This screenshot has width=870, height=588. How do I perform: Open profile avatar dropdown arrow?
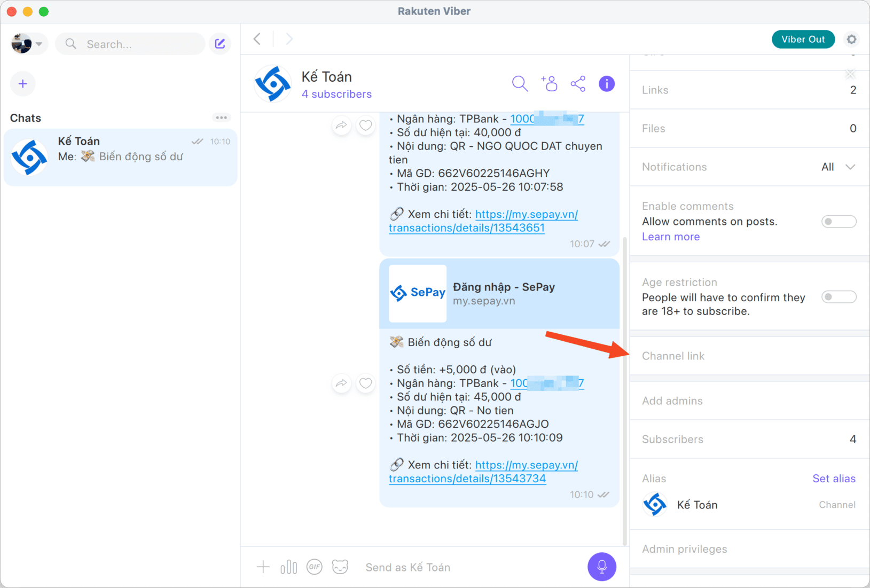39,44
